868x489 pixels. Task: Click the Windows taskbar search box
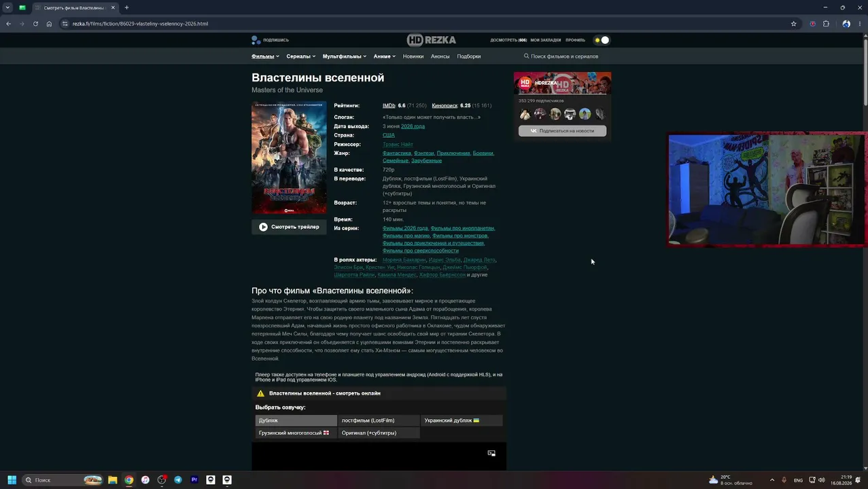[63, 479]
